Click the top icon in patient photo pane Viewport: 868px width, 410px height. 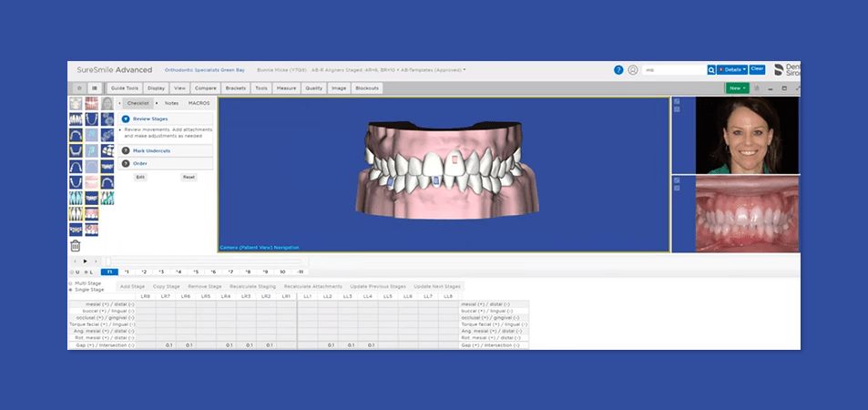(677, 101)
